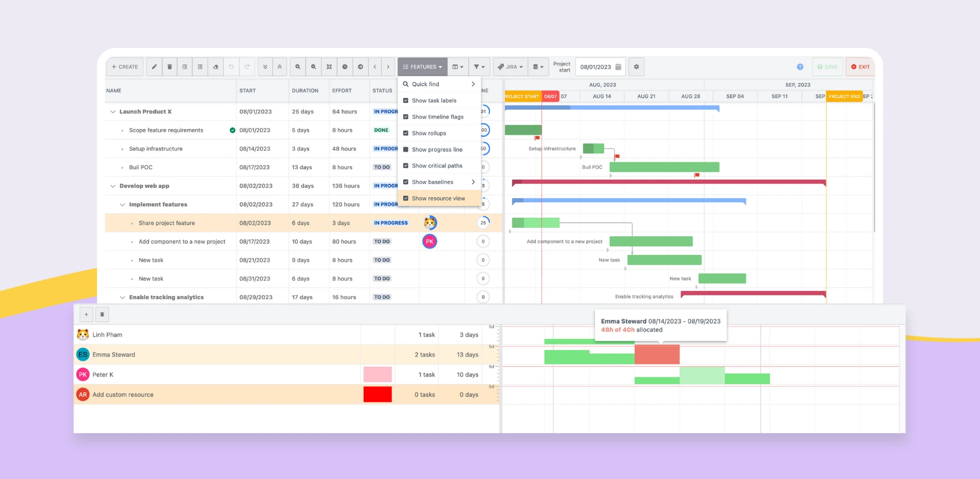This screenshot has height=479, width=980.
Task: Select Show resource view from the menu
Action: (438, 198)
